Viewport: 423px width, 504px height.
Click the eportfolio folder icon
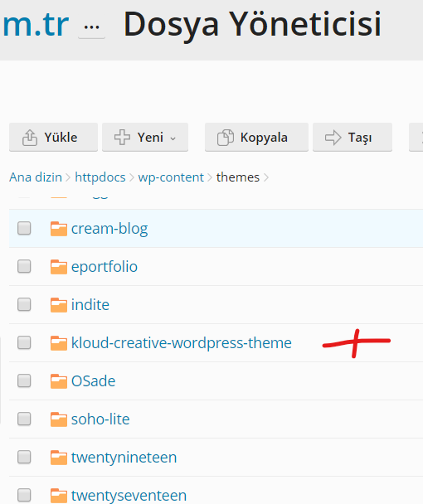pos(59,267)
